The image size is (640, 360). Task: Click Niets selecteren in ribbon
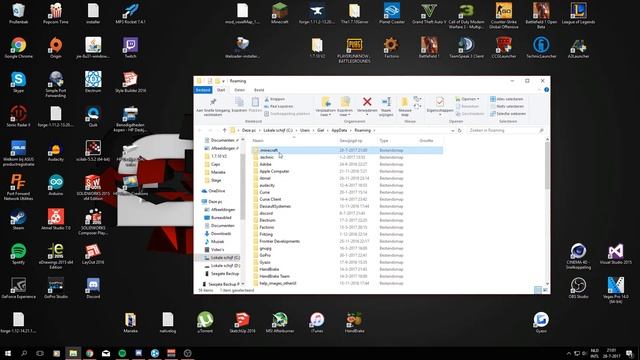(x=507, y=107)
